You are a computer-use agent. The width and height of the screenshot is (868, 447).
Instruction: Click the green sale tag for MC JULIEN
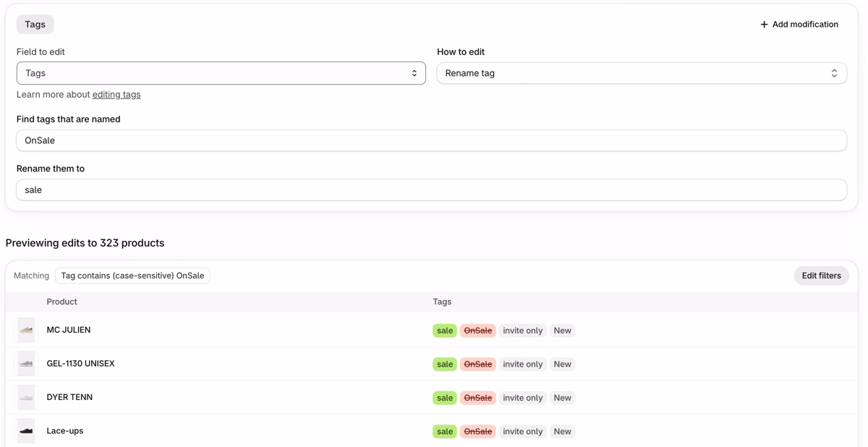(445, 331)
